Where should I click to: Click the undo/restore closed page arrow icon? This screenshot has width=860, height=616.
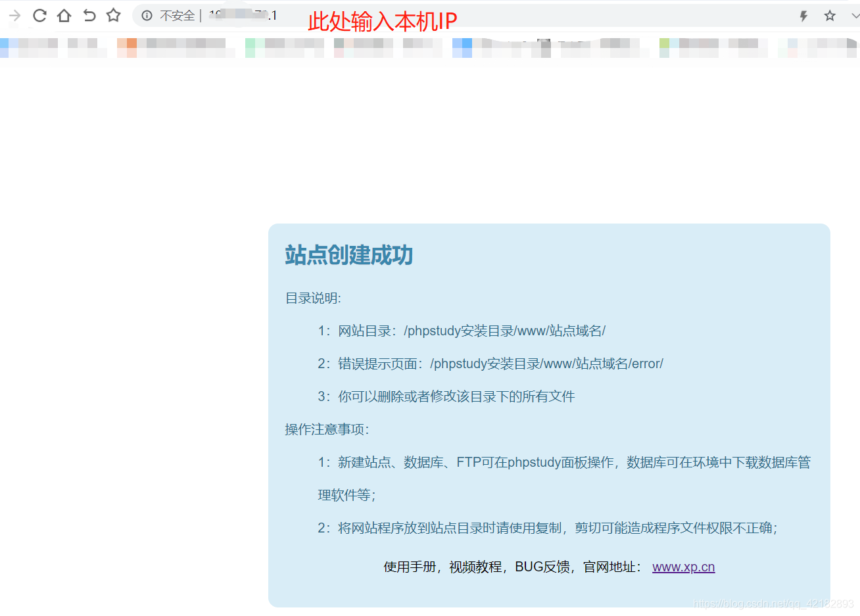point(89,15)
